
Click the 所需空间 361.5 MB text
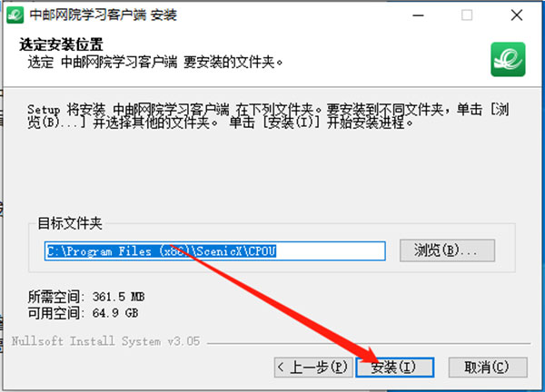click(86, 297)
